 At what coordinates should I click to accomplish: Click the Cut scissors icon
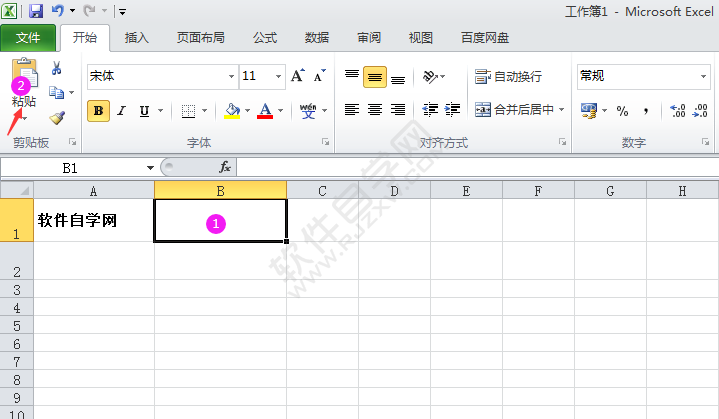(x=56, y=68)
